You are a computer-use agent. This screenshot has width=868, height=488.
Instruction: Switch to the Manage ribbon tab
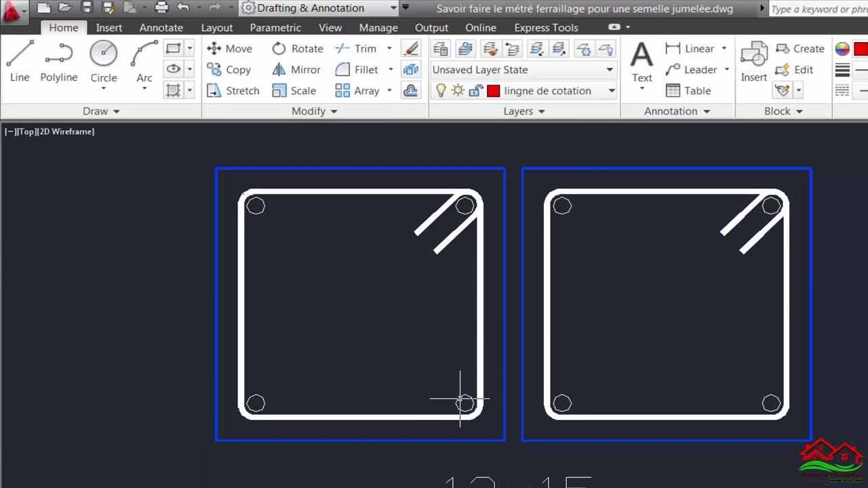click(378, 28)
